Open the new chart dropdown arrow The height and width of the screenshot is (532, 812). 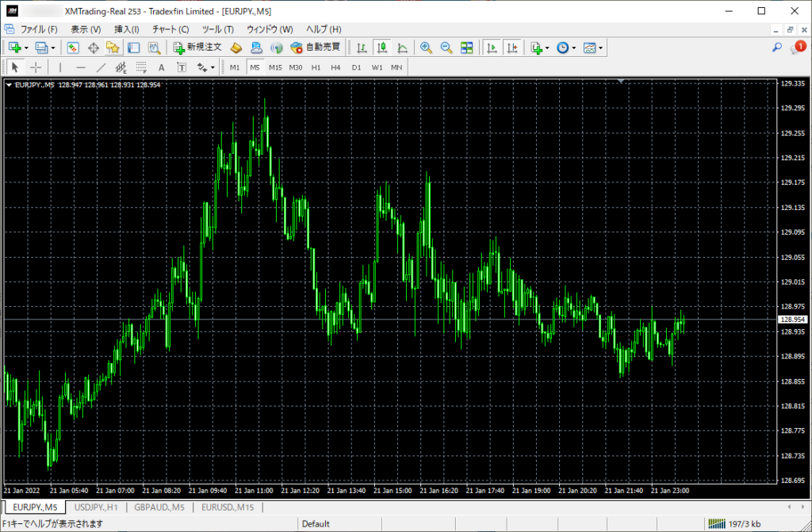[26, 48]
